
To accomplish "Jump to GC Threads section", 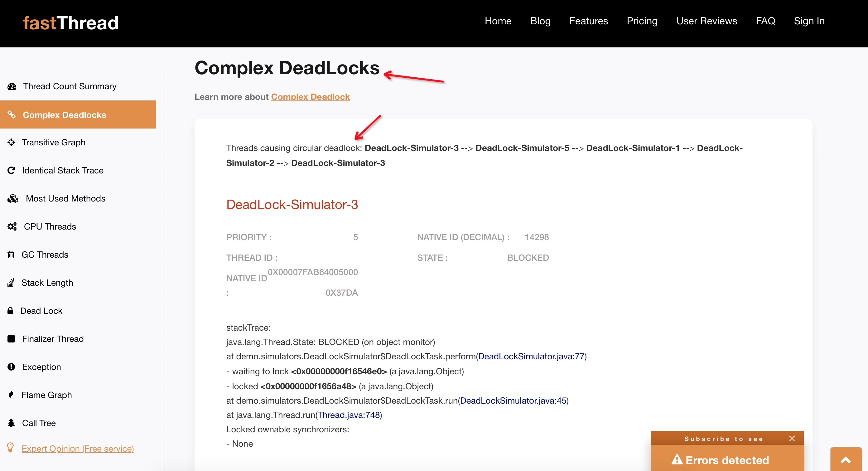I will click(x=45, y=255).
